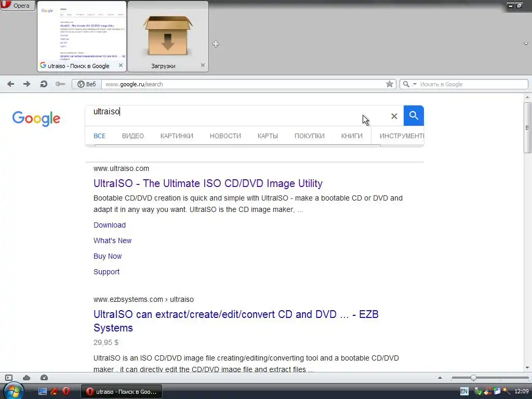532x399 pixels.
Task: Select the ВИДЕО results tab
Action: (132, 136)
